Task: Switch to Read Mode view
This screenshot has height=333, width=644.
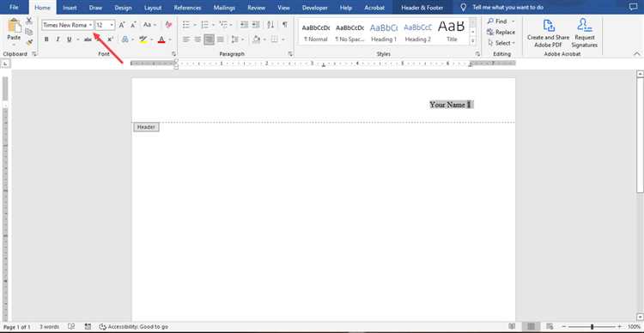Action: coord(512,326)
